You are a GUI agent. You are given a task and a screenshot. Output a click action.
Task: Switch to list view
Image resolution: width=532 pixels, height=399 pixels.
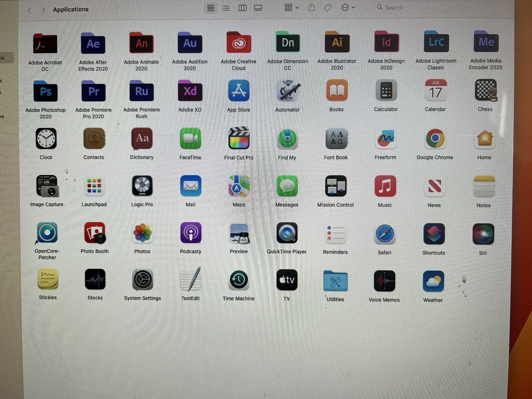[x=226, y=8]
